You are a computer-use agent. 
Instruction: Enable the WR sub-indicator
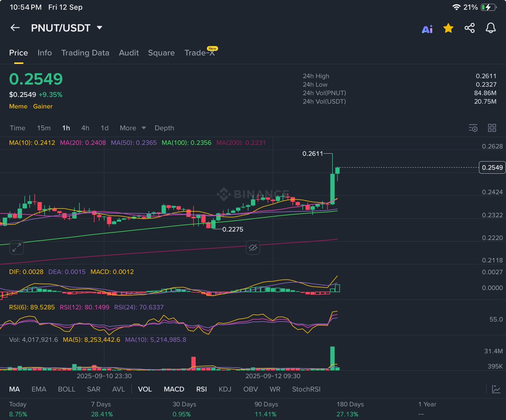(275, 389)
